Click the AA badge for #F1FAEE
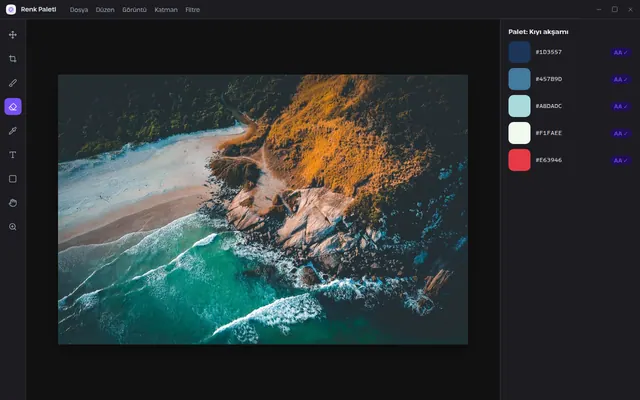This screenshot has height=400, width=640. click(x=621, y=133)
